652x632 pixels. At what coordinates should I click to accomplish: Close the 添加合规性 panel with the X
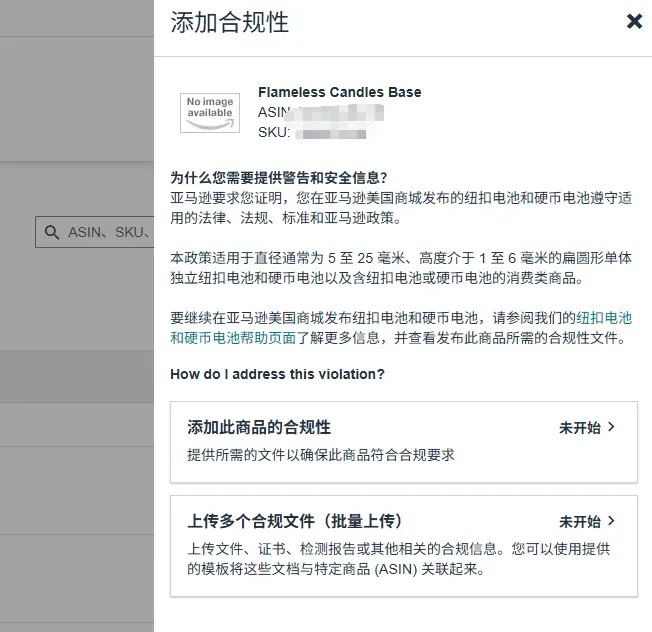pyautogui.click(x=635, y=21)
